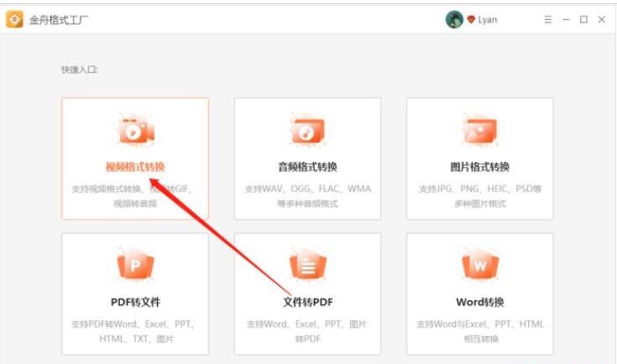Select the 视频格式转换 title text
The image size is (617, 364).
point(135,166)
